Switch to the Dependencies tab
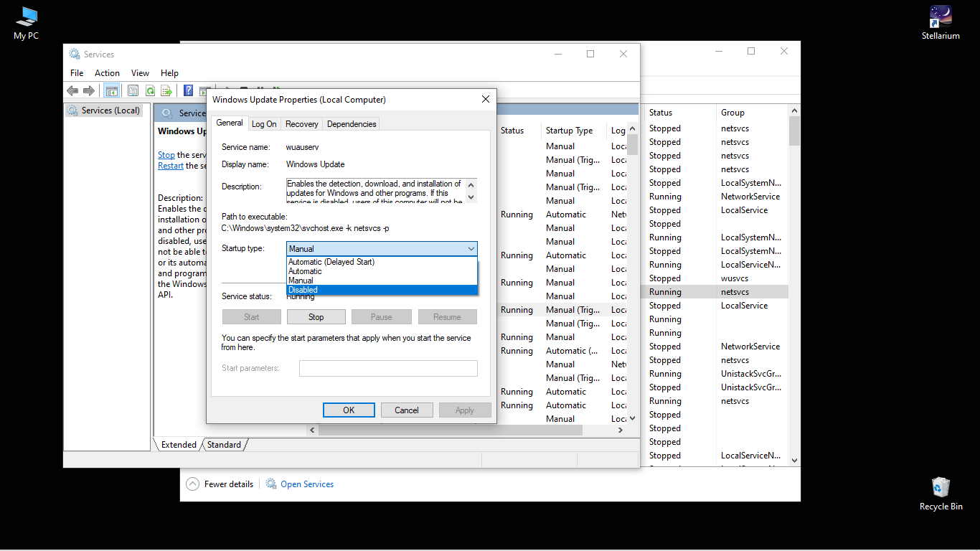The height and width of the screenshot is (551, 980). pos(352,124)
